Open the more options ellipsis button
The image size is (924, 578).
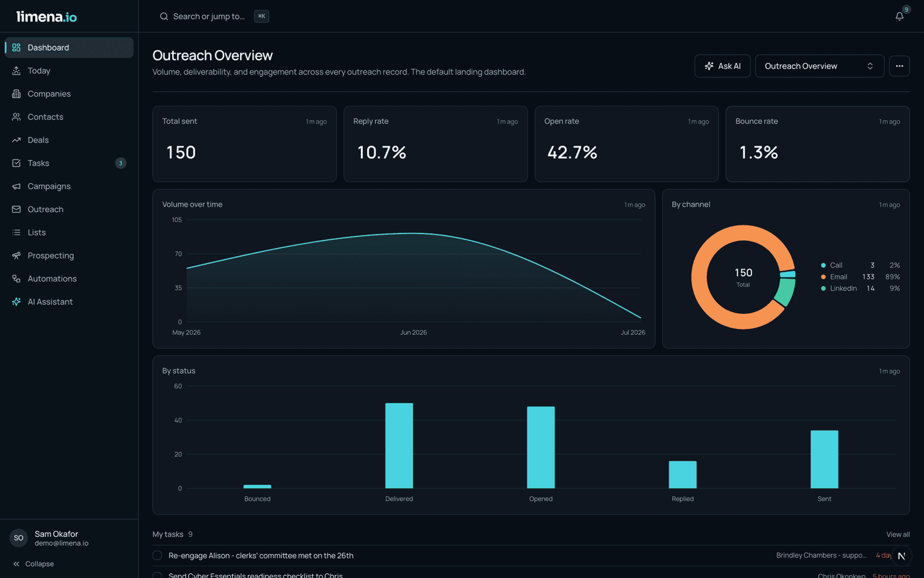[x=899, y=66]
